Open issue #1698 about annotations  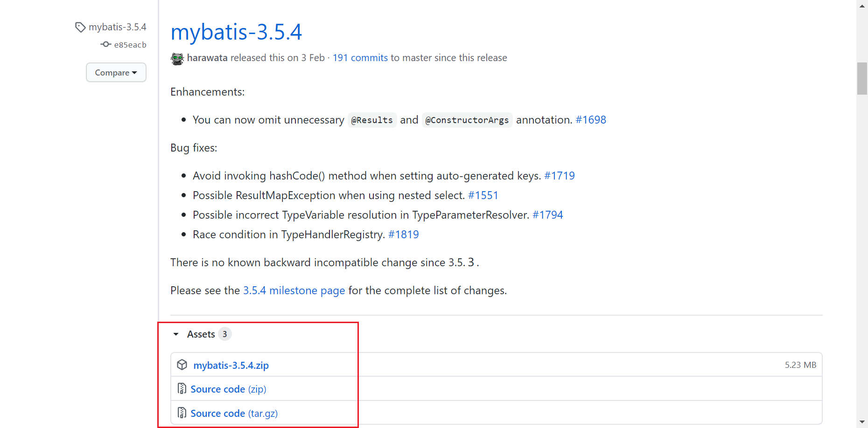point(590,120)
